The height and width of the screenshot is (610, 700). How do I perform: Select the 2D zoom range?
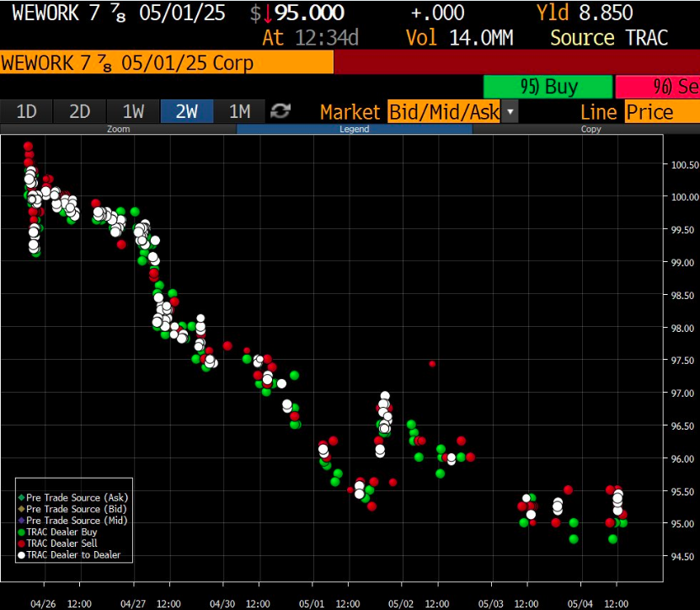tap(79, 111)
